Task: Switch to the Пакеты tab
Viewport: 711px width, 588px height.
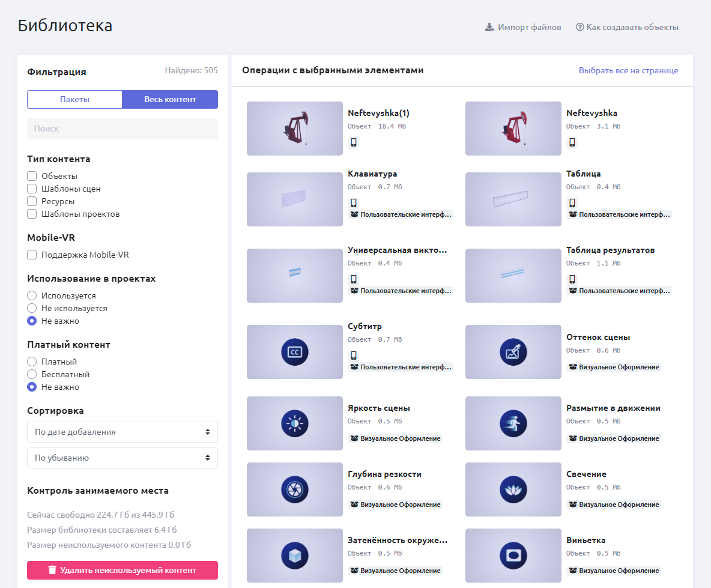Action: click(74, 99)
